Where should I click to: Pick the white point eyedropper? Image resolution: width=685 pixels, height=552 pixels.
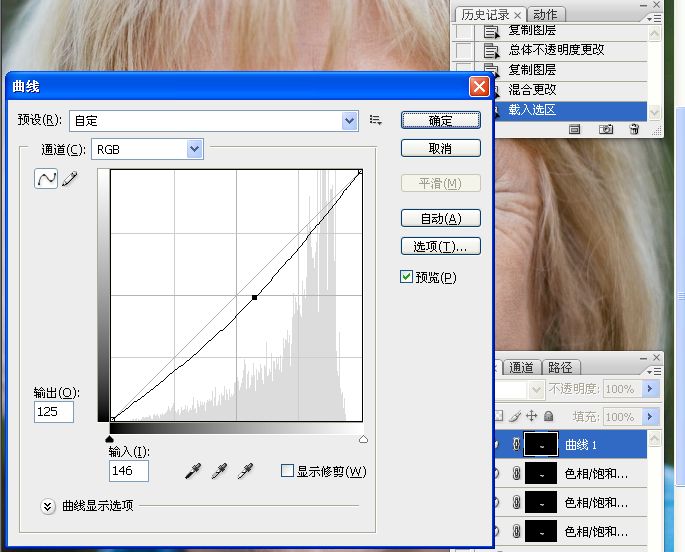(246, 471)
